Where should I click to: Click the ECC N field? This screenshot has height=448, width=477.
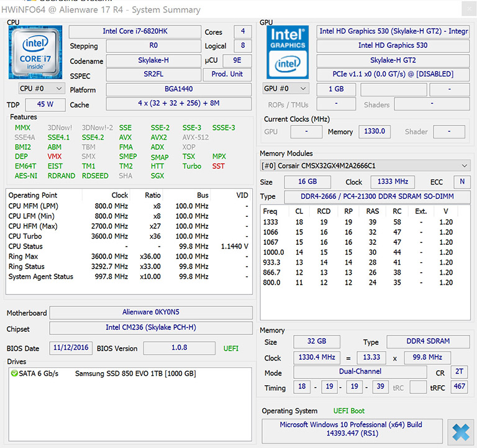(462, 181)
